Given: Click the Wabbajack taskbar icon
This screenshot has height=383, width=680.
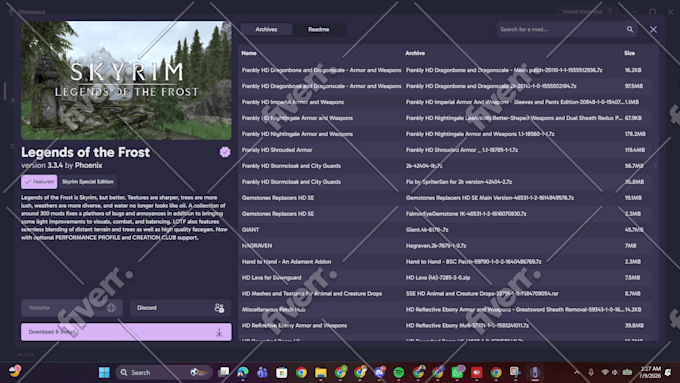Looking at the screenshot, I should [x=535, y=372].
